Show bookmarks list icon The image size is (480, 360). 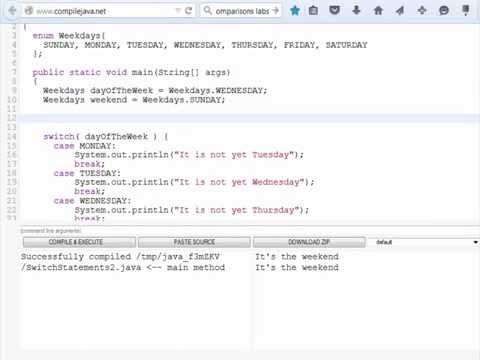click(313, 11)
